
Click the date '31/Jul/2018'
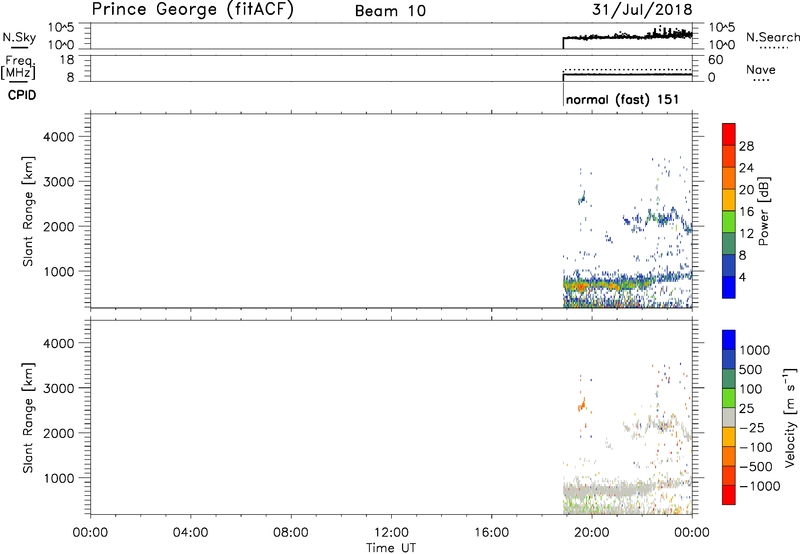(x=642, y=10)
